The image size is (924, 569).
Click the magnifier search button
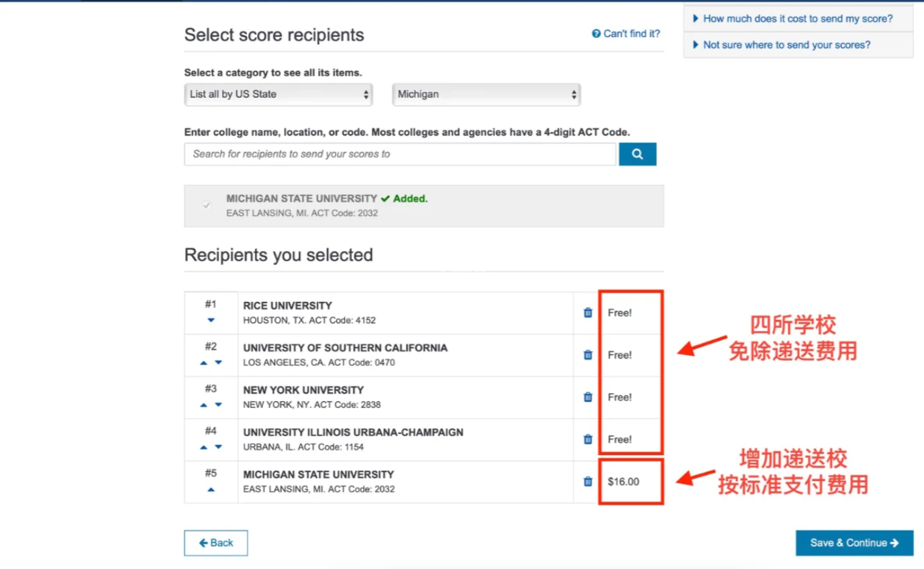(637, 154)
